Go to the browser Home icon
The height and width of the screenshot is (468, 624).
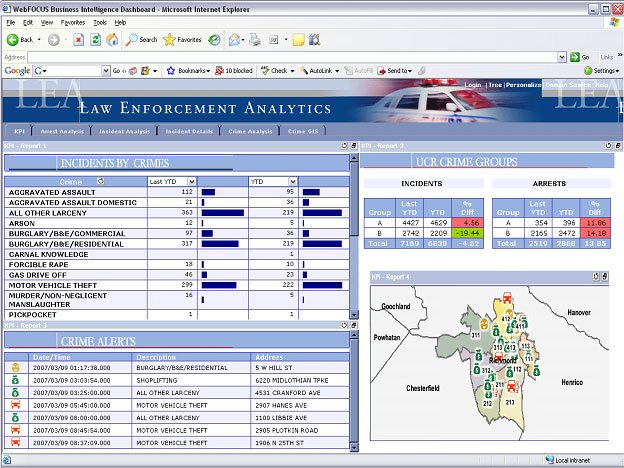[112, 39]
